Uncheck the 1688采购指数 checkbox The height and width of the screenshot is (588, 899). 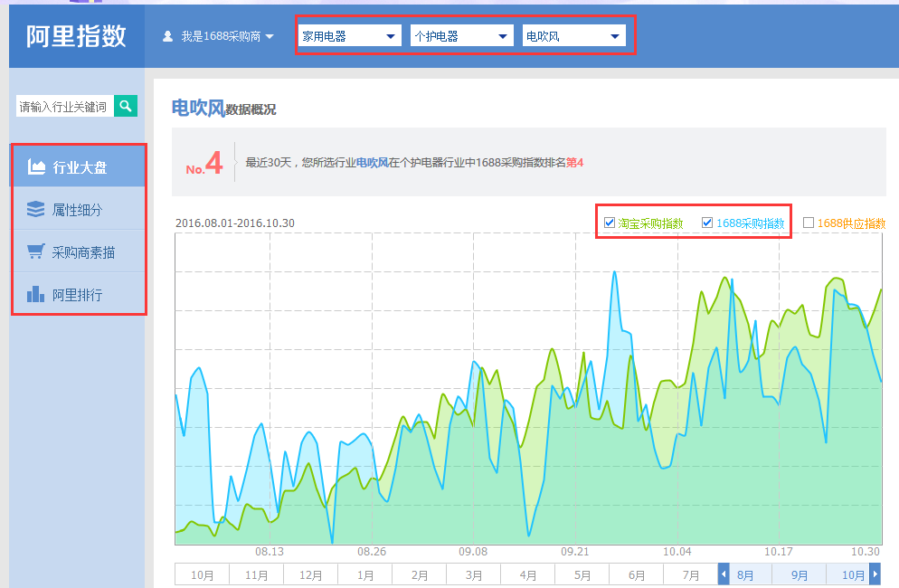[707, 223]
